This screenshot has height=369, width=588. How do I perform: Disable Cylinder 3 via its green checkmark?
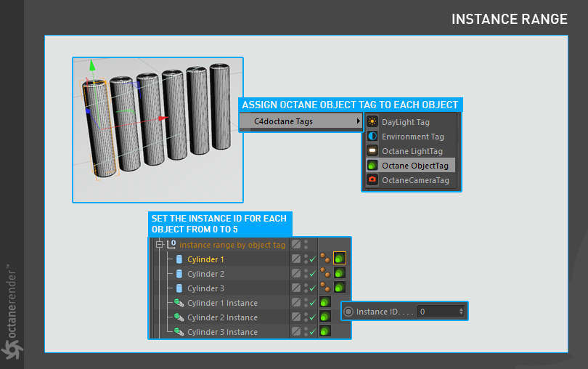312,288
